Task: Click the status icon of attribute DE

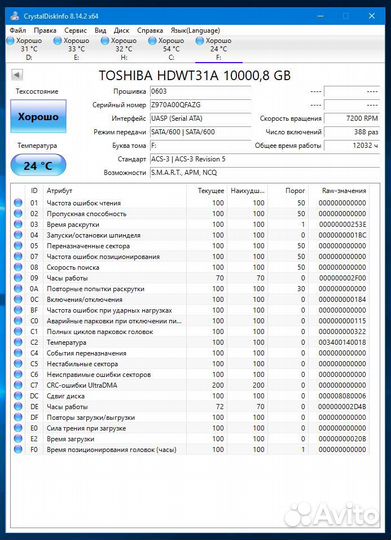Action: [x=18, y=406]
